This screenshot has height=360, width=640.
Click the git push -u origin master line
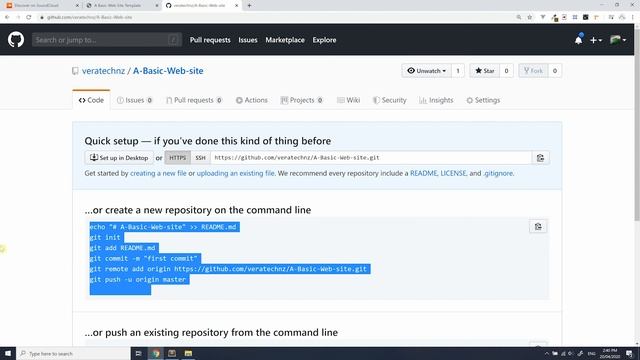point(138,280)
